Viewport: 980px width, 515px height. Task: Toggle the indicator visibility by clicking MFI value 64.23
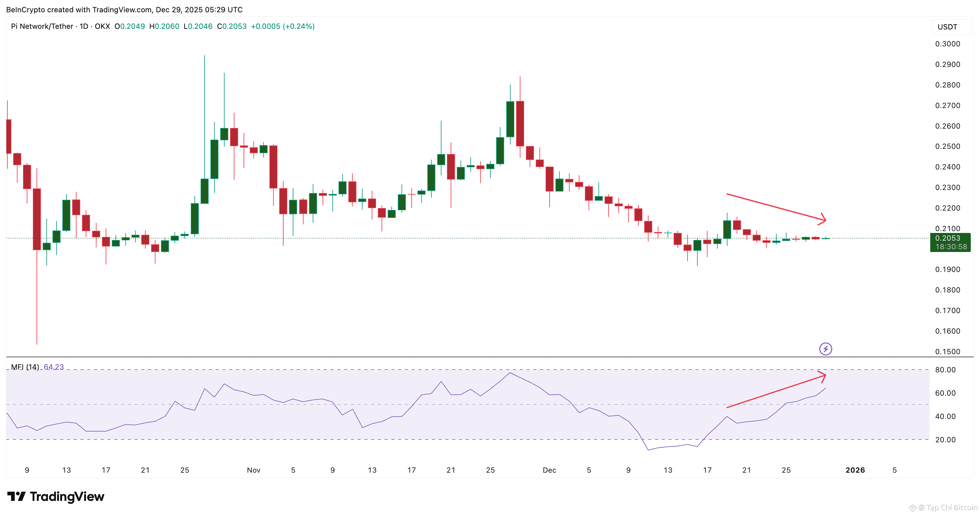54,367
